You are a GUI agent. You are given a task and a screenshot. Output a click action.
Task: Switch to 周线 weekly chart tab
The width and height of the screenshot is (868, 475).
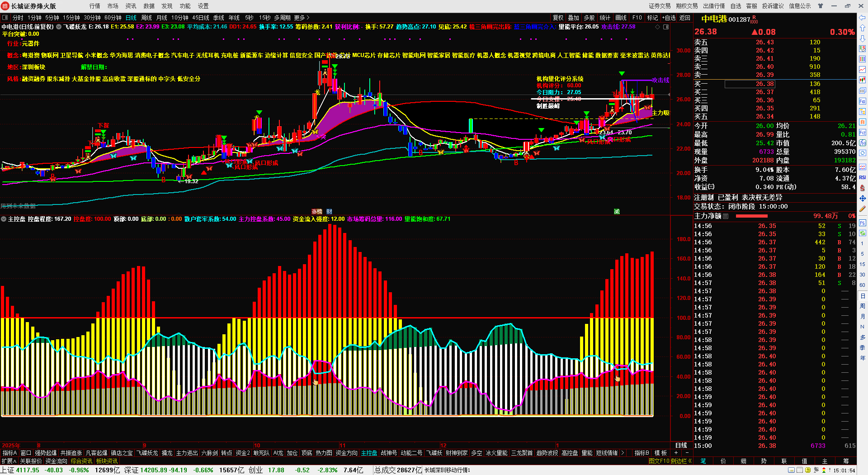click(x=146, y=18)
